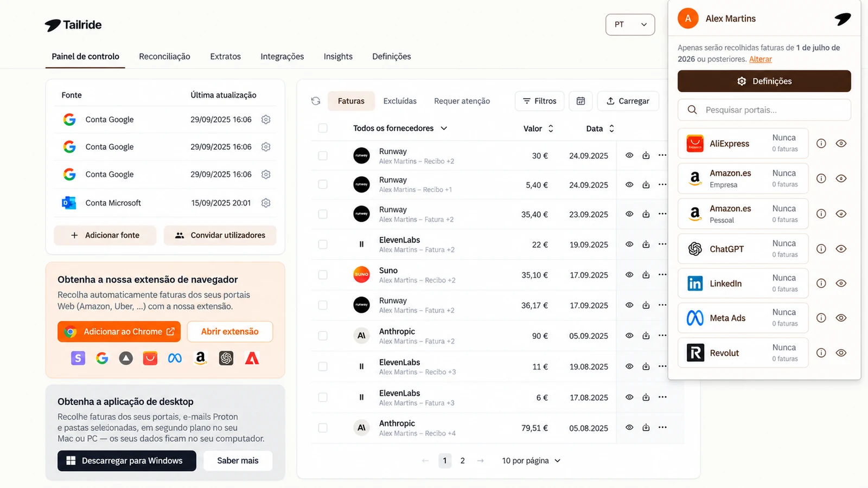868x488 pixels.
Task: Click the Alterar link
Action: pos(760,59)
